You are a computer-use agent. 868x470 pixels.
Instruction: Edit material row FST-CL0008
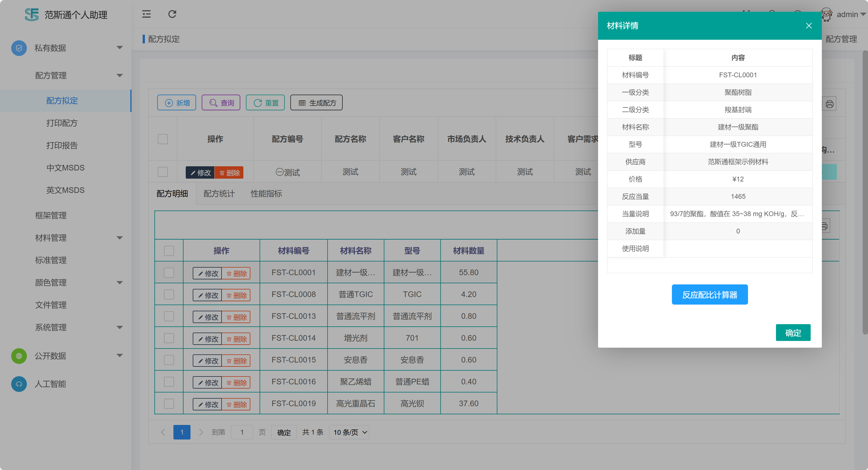(208, 295)
